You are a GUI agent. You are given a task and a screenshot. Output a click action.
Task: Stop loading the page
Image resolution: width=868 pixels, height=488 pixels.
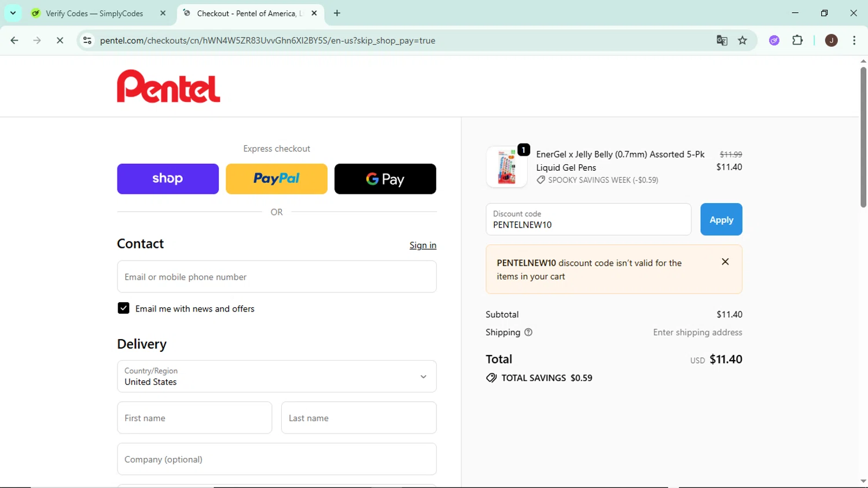click(x=60, y=41)
